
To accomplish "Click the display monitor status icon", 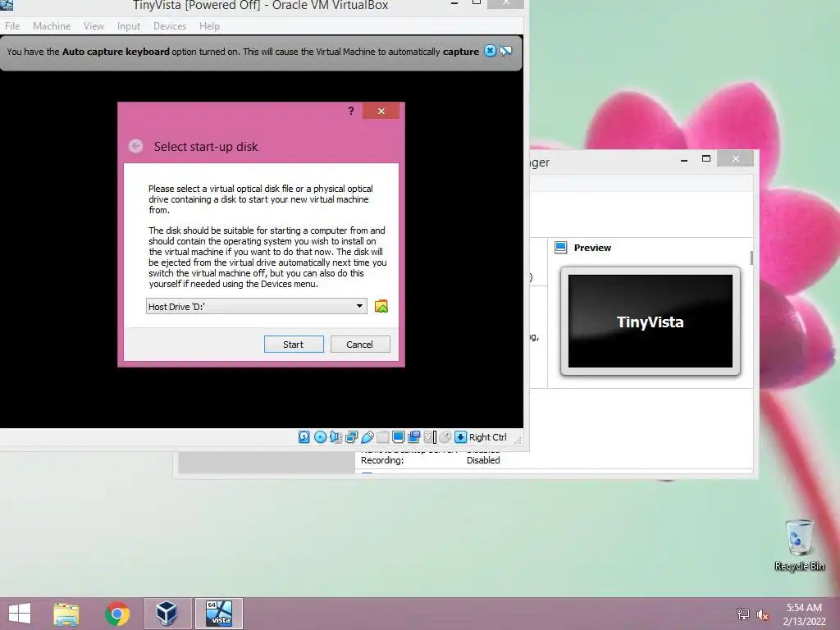I will click(398, 437).
